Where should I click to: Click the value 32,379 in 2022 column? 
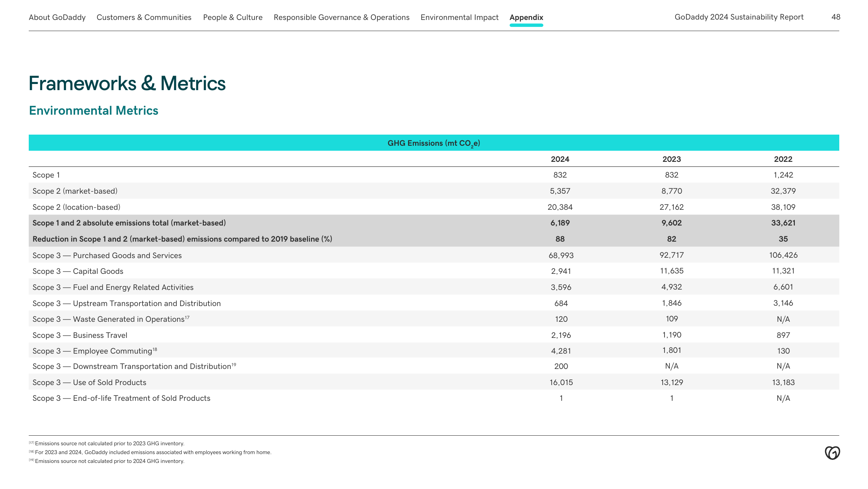point(783,191)
